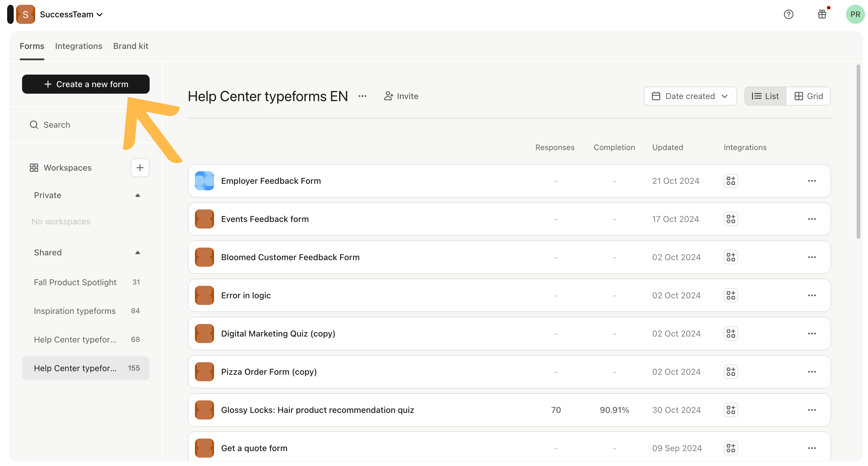
Task: Click the vertical scrollbar on the right
Action: (858, 152)
